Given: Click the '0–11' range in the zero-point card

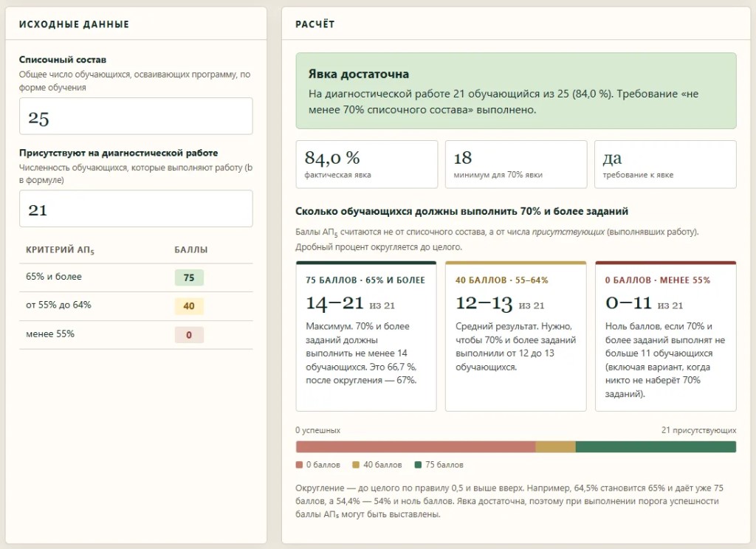Looking at the screenshot, I should coord(629,303).
